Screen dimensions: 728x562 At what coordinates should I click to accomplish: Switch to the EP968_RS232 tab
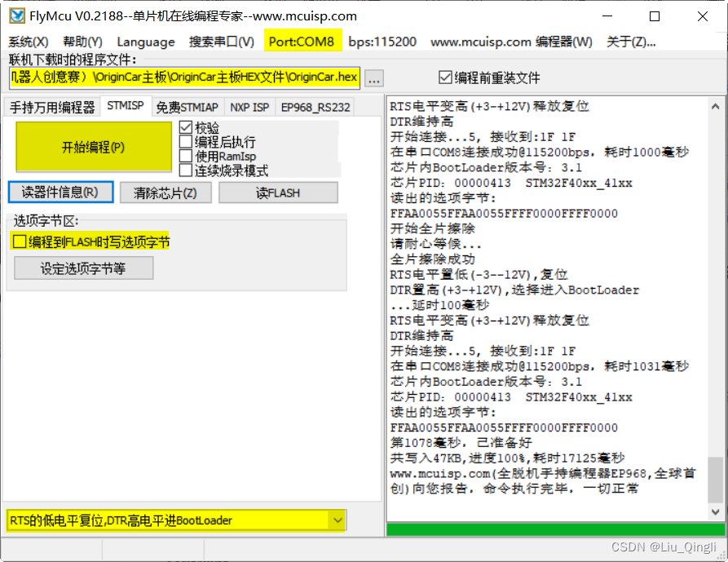[318, 105]
